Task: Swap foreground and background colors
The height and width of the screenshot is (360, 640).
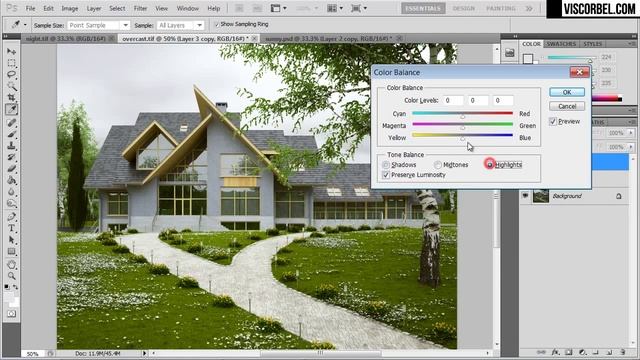Action: (16, 287)
